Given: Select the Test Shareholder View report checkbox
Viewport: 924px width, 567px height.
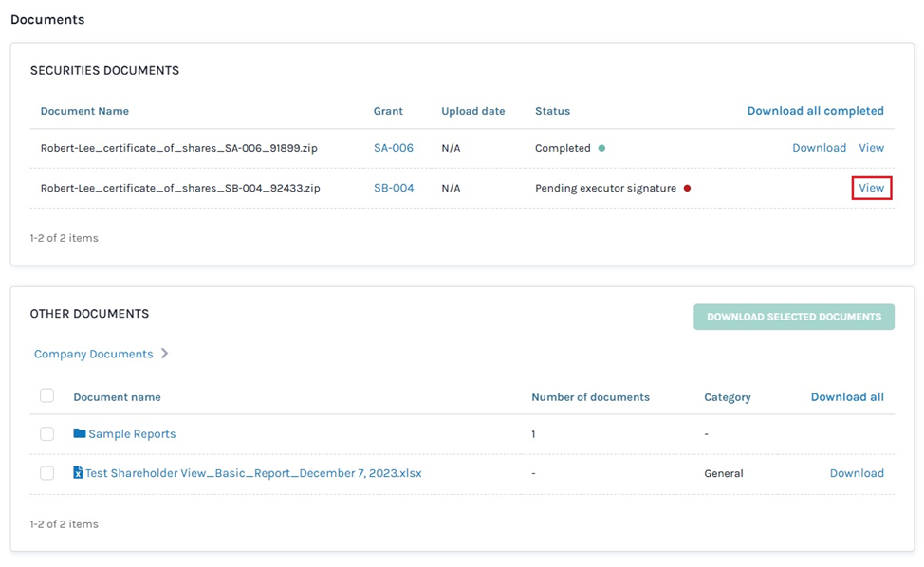Looking at the screenshot, I should 46,472.
